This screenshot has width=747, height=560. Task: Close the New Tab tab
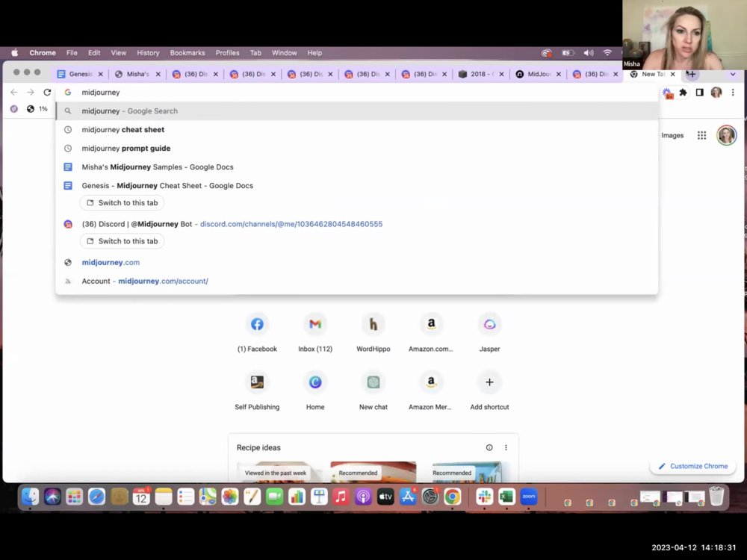click(673, 74)
